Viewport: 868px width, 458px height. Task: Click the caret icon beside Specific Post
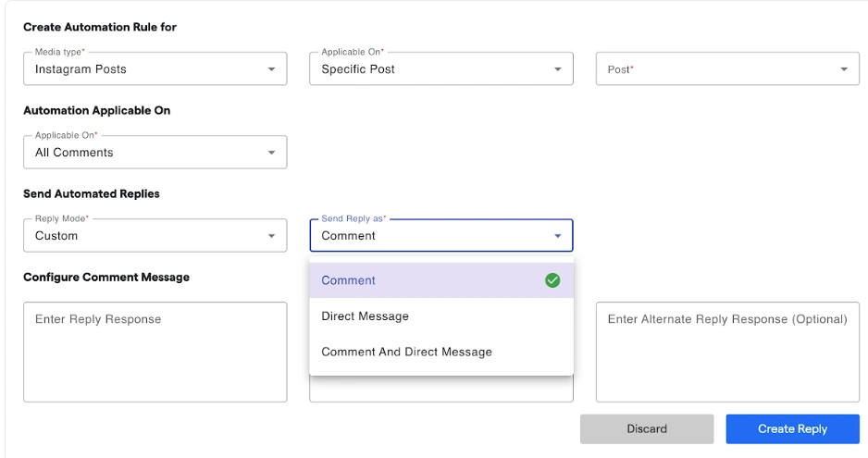click(x=557, y=69)
